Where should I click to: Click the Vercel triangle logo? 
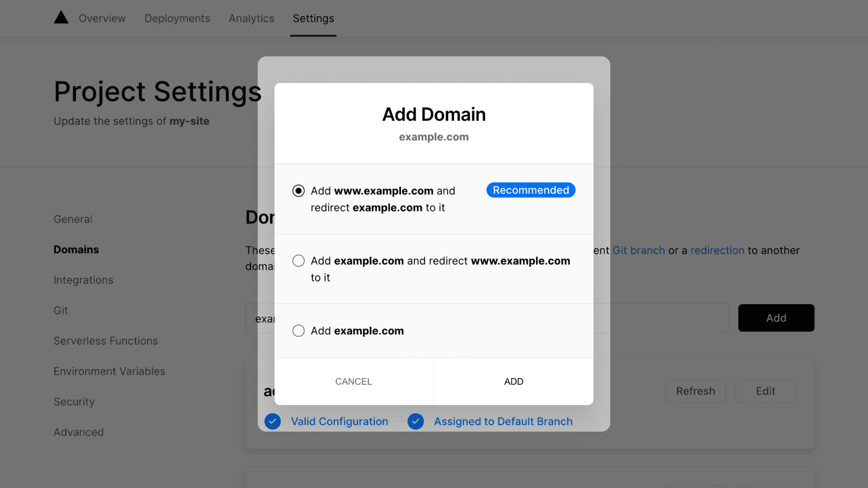[x=61, y=18]
